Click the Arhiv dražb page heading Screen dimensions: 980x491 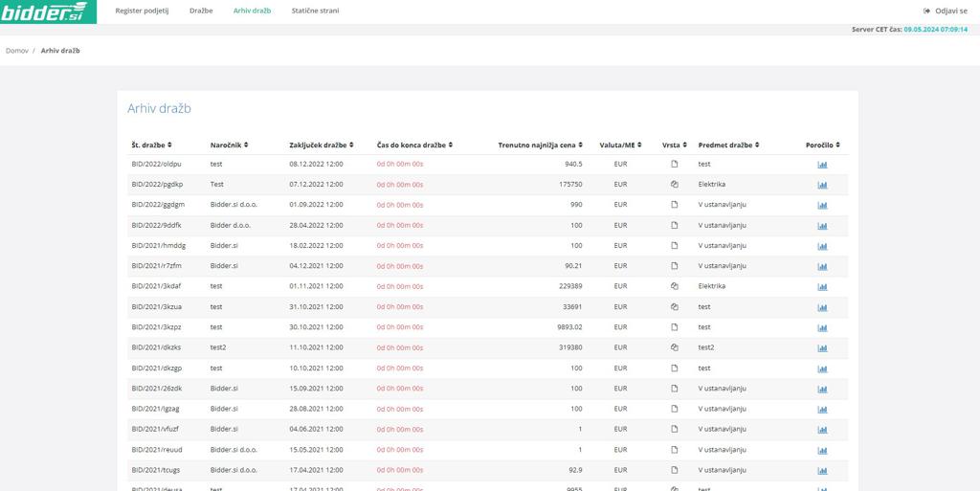coord(160,109)
